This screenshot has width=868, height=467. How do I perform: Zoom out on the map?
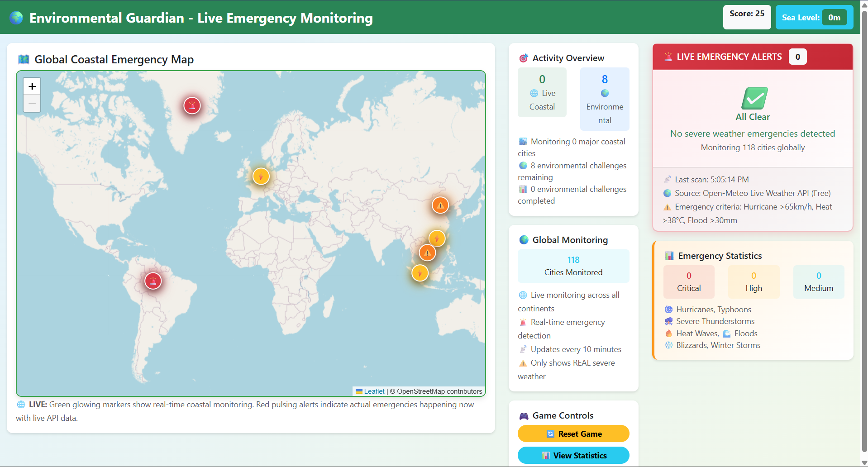tap(32, 103)
